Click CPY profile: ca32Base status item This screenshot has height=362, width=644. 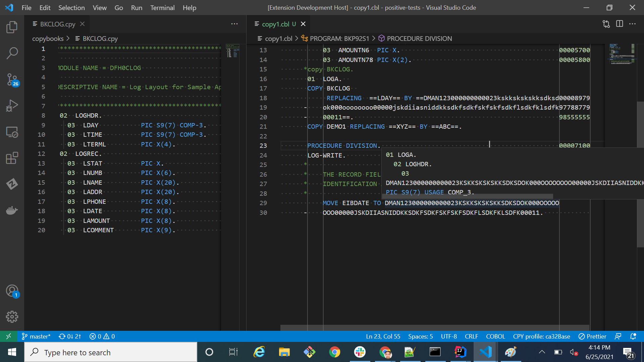[541, 336]
